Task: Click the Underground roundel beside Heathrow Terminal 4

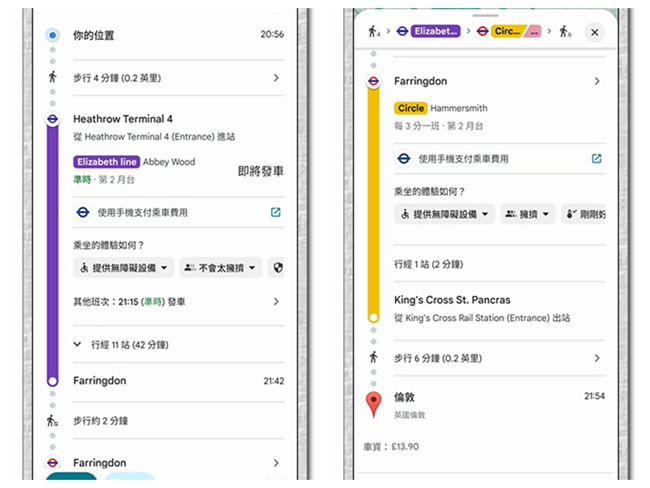Action: click(x=53, y=119)
